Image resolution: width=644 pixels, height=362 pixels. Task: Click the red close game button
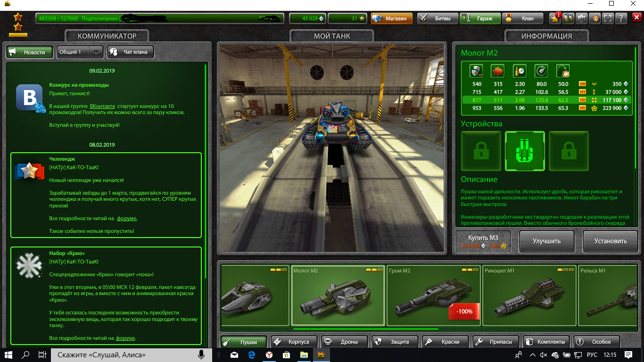tap(636, 18)
